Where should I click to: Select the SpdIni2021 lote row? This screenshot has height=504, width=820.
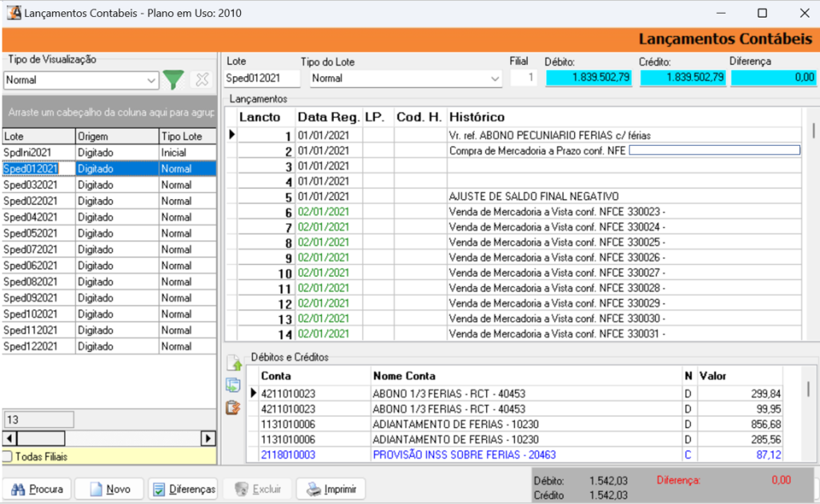109,153
